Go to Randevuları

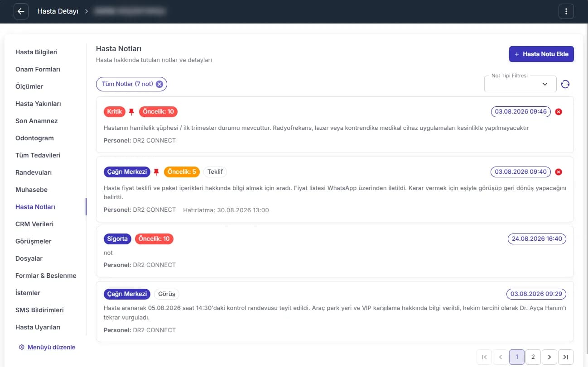[34, 172]
